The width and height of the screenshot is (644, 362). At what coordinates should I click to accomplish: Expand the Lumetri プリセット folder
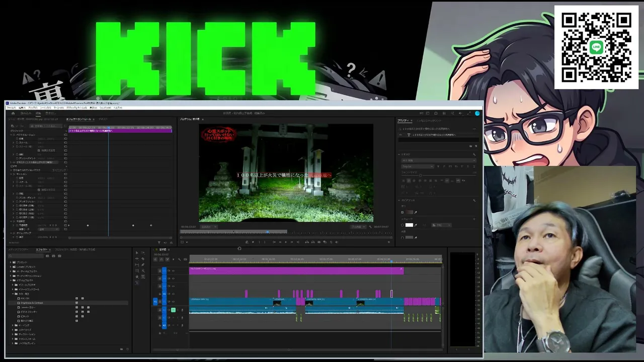pos(11,266)
